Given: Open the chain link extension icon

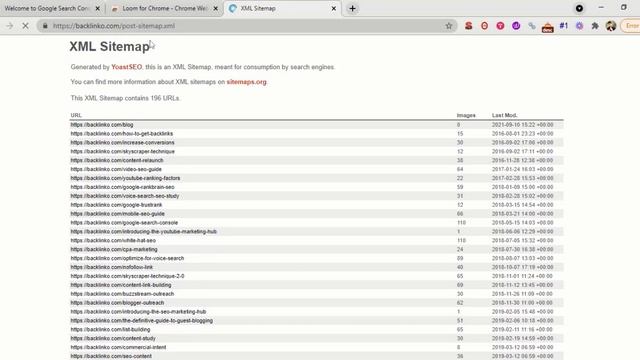Looking at the screenshot, I should 532,26.
